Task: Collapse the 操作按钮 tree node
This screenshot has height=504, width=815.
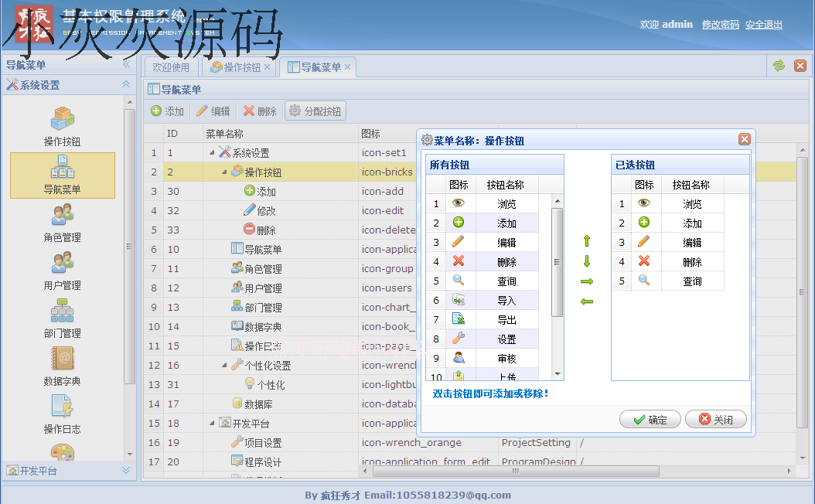Action: point(224,172)
